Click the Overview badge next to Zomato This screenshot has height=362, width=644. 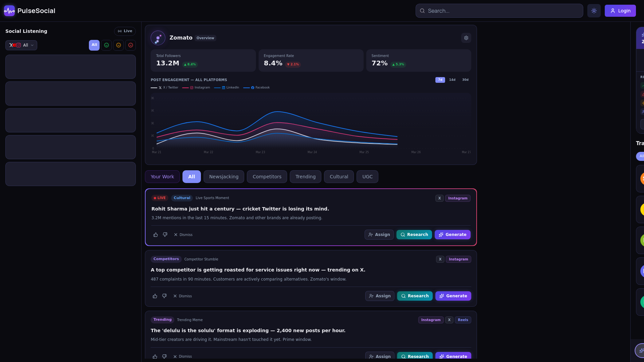205,38
